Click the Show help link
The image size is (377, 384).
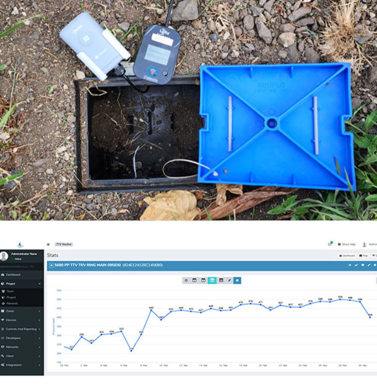coord(347,244)
